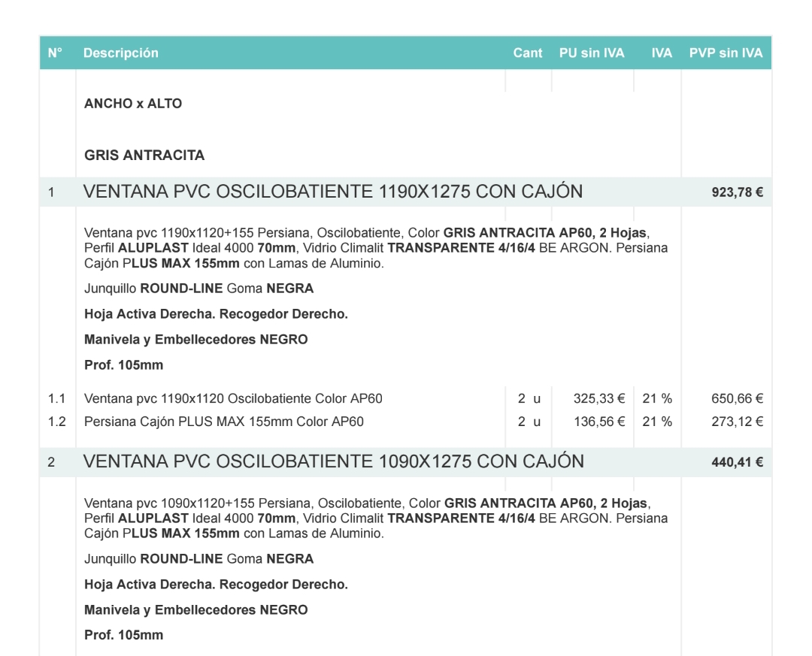Click 'Hoja Activa Derecha. Recogedor Derecho.' in section 1
Viewport: 812px width, 656px height.
click(216, 314)
